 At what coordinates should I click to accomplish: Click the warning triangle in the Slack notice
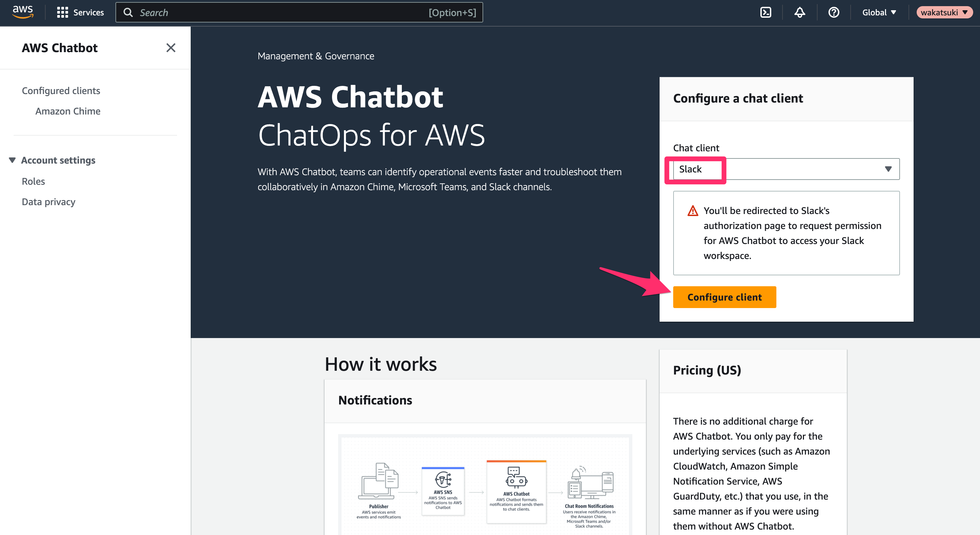[693, 210]
